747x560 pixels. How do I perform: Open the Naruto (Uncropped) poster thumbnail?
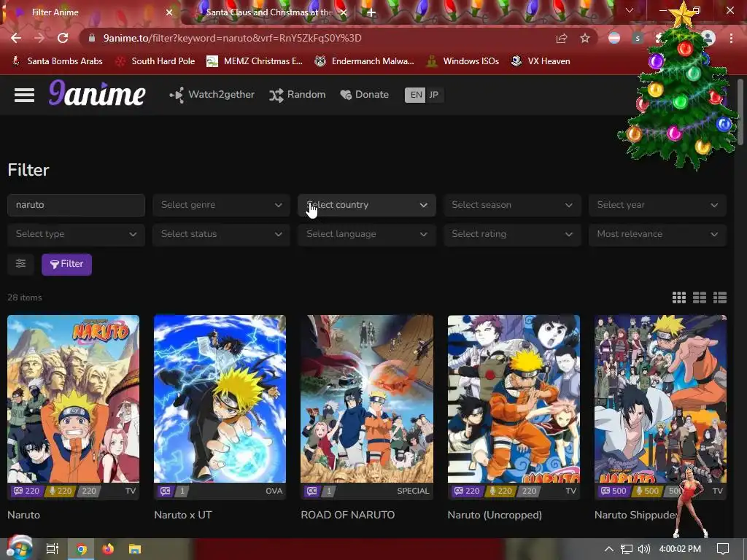point(514,399)
